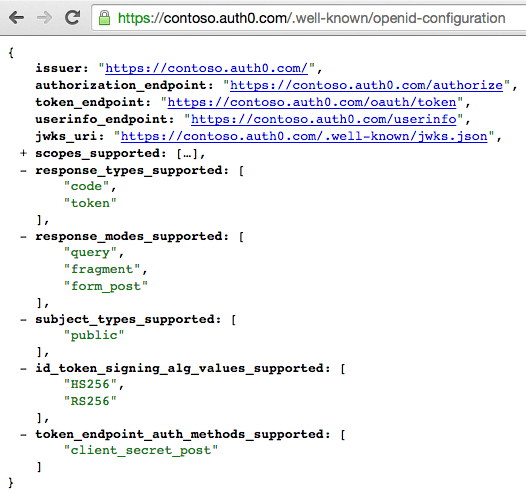Click the "public" value
Image resolution: width=526 pixels, height=499 pixels.
94,335
